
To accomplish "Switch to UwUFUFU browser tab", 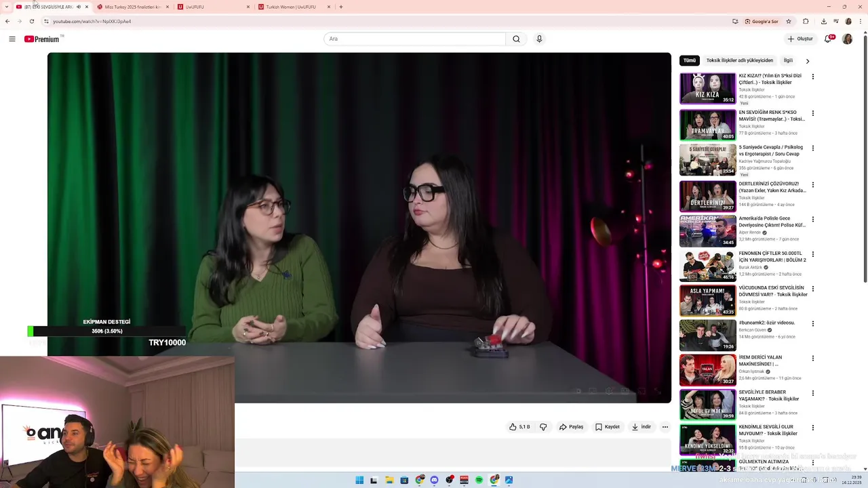I will click(214, 7).
